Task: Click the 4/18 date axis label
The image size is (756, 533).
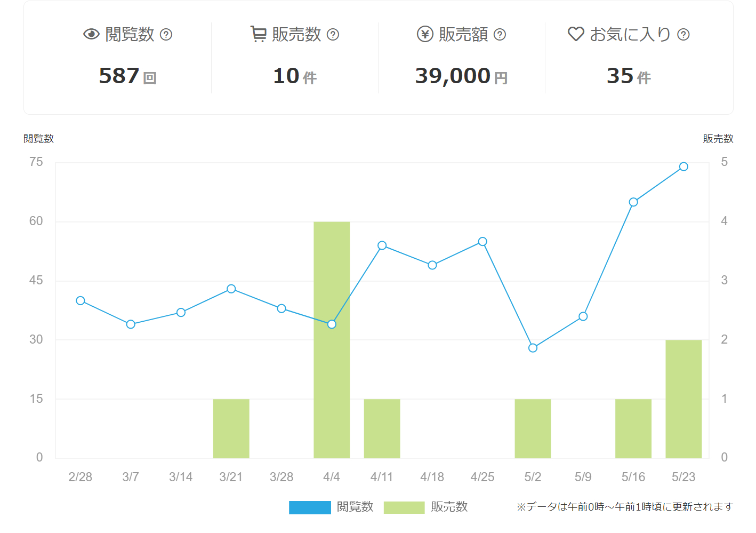Action: pos(432,477)
